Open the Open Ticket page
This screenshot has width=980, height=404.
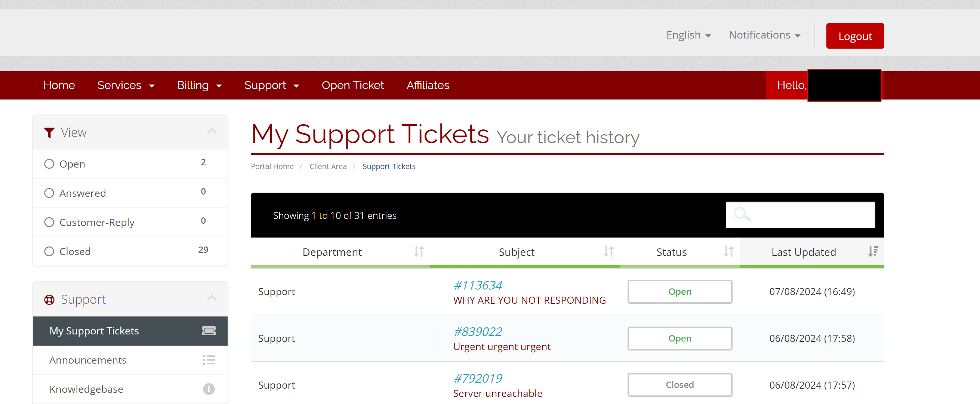[x=353, y=85]
